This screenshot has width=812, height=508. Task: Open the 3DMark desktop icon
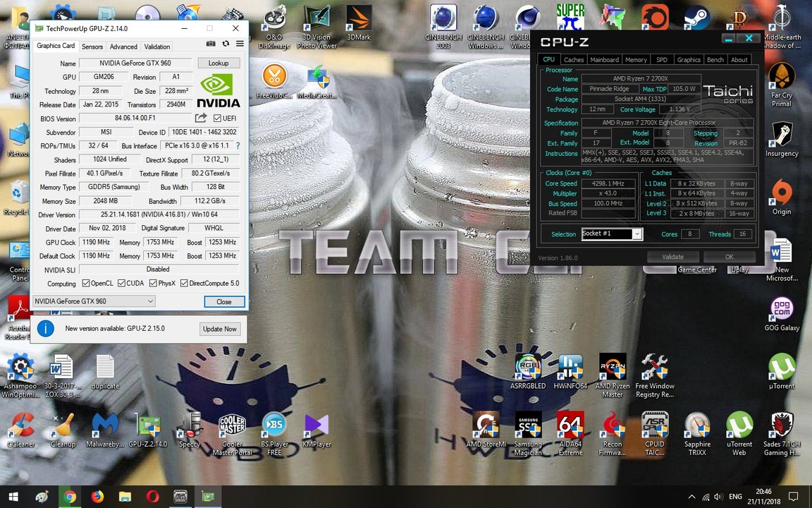tap(358, 23)
